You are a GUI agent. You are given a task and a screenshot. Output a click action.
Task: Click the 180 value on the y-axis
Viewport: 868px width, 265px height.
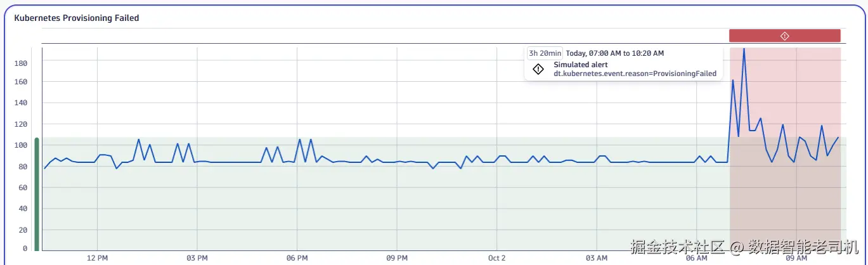pos(21,63)
